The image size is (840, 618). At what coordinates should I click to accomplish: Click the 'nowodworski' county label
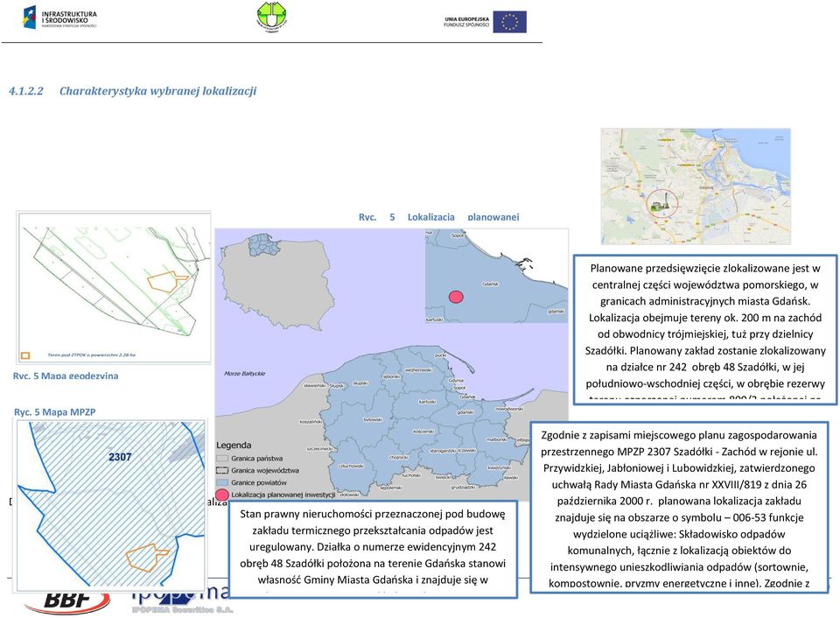(x=509, y=409)
